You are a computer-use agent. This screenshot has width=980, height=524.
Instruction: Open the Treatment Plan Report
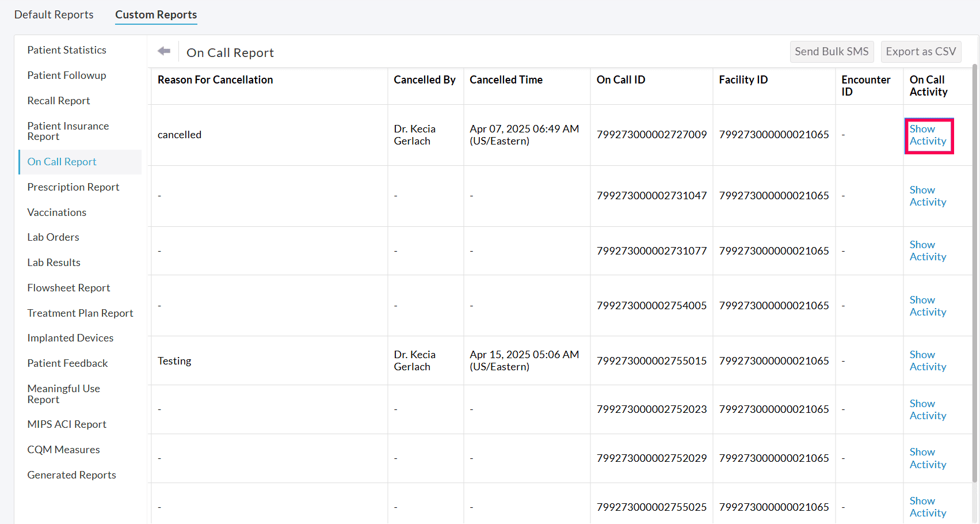[x=80, y=313]
